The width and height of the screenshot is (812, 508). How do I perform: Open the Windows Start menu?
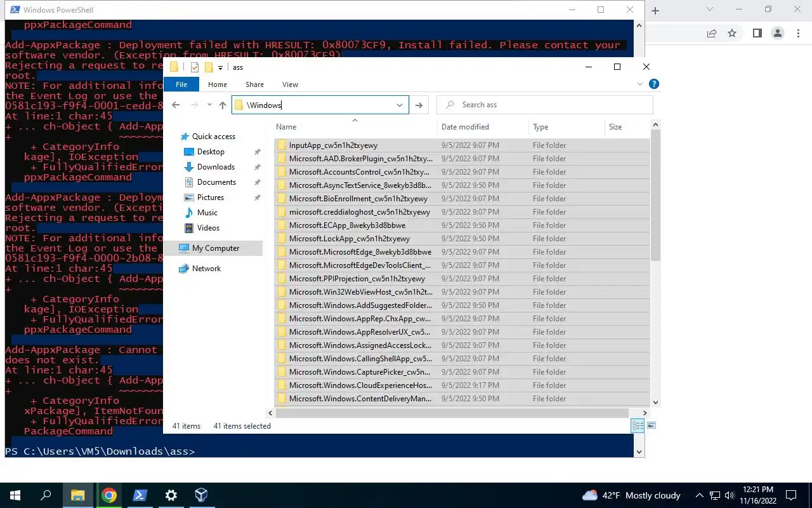point(15,495)
